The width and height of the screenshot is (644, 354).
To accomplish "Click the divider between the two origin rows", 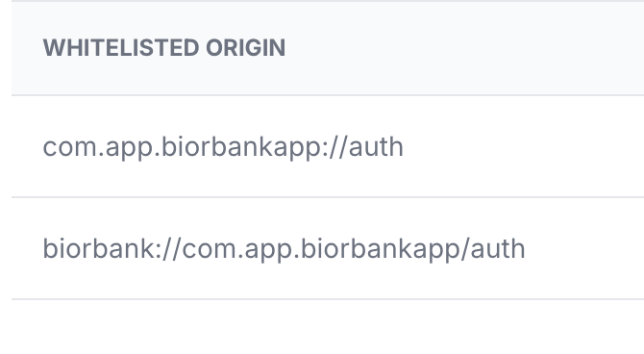I will [328, 197].
